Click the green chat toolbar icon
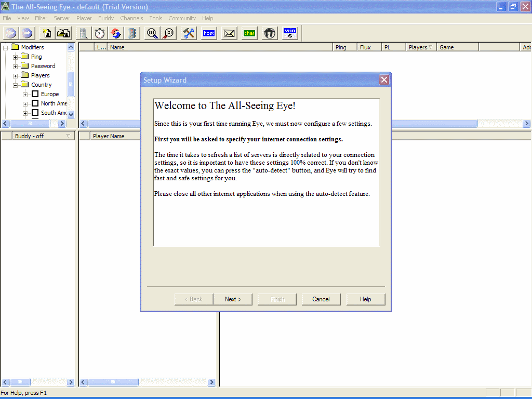532x399 pixels. pos(249,33)
